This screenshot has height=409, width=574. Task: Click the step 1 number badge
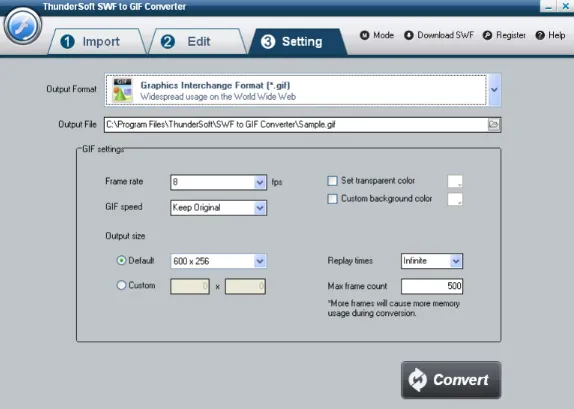(x=67, y=42)
